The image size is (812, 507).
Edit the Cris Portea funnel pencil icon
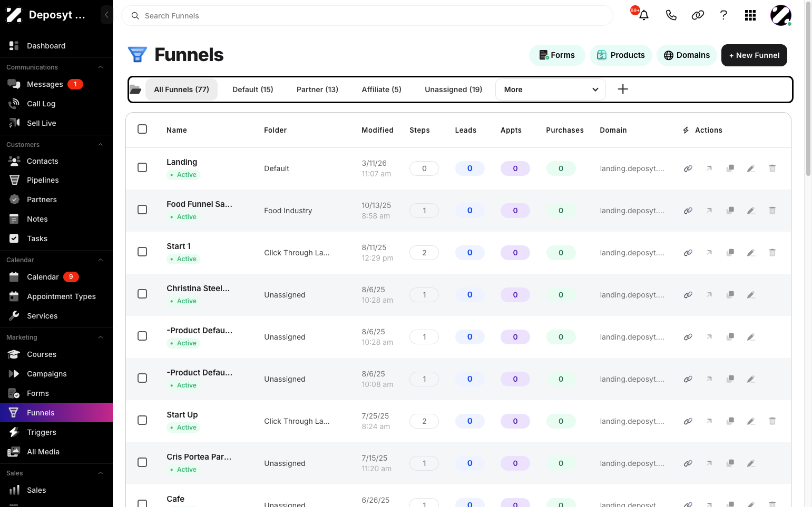(x=751, y=463)
